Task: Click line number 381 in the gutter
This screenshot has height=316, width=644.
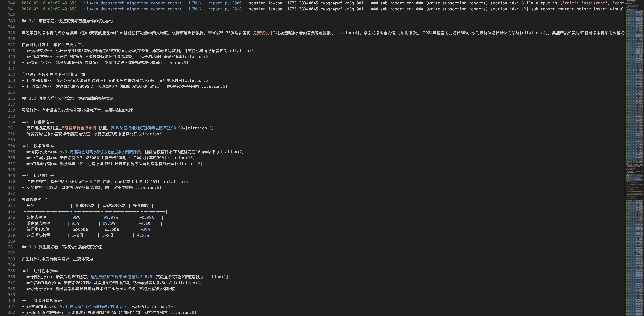Action: pos(11,247)
